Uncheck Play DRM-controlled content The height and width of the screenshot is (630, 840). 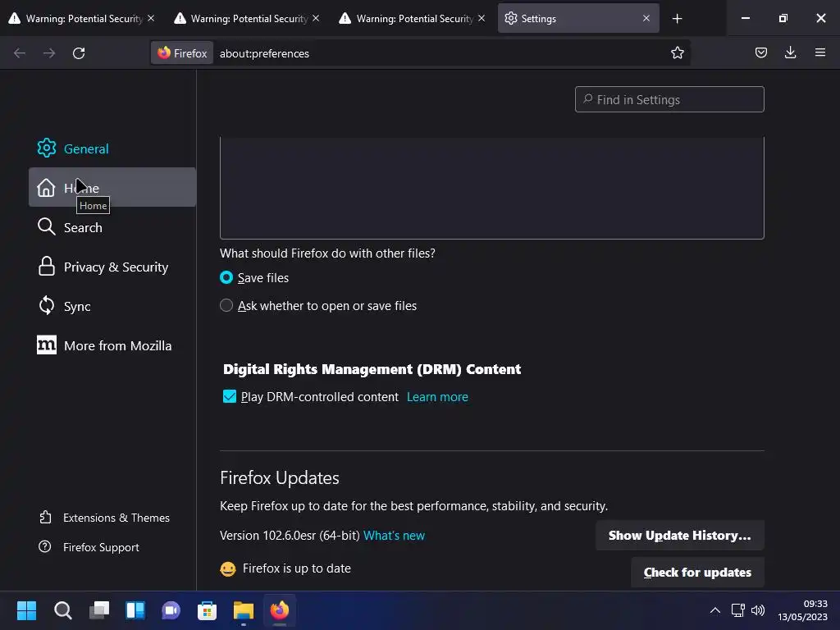230,396
